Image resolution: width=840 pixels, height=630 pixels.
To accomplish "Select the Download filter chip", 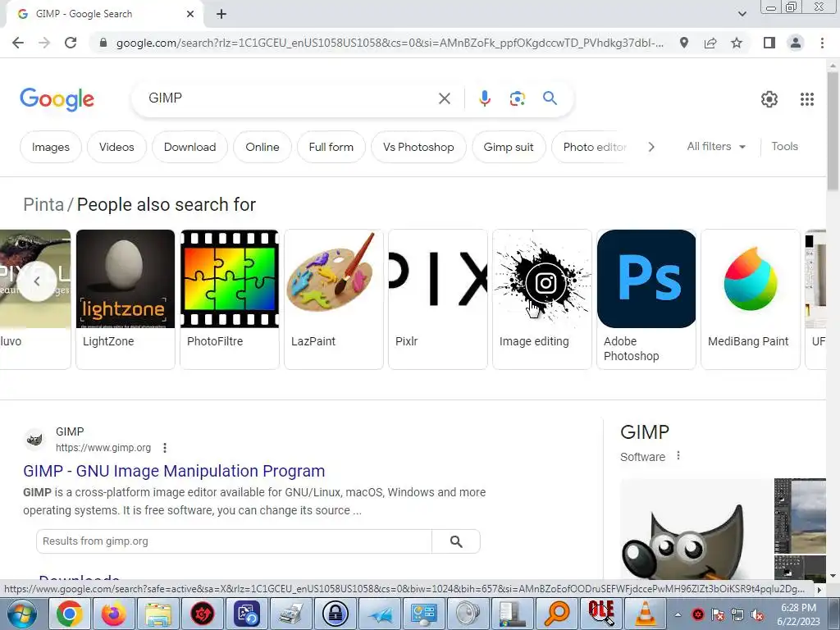I will pyautogui.click(x=190, y=147).
